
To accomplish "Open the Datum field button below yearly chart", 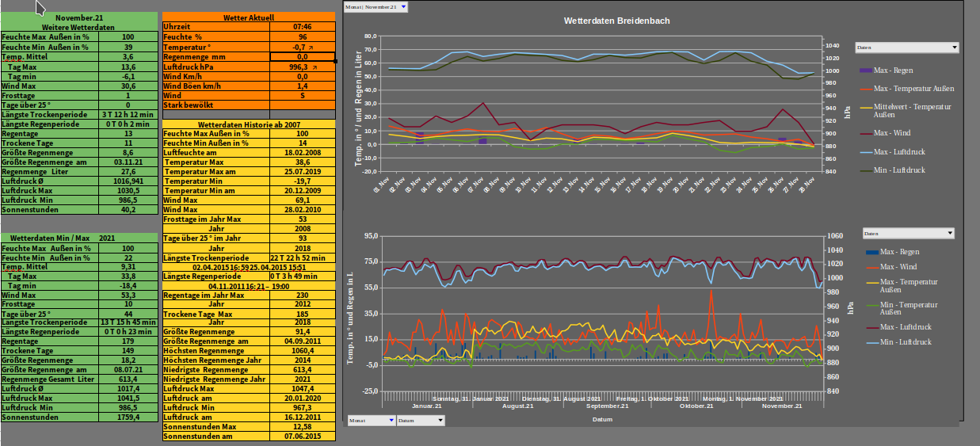I will tap(420, 421).
